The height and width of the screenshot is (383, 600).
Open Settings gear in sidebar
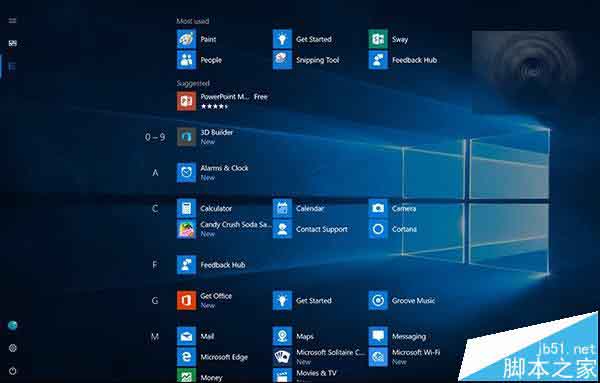tap(13, 348)
